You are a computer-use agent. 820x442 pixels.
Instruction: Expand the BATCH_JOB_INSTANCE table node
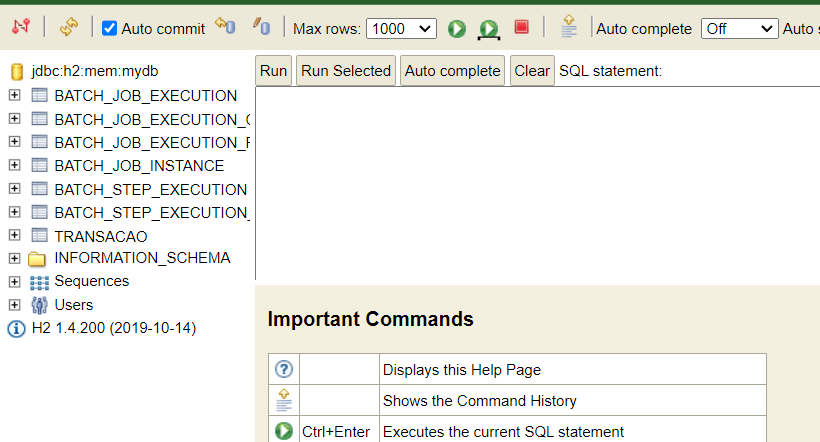click(x=14, y=165)
